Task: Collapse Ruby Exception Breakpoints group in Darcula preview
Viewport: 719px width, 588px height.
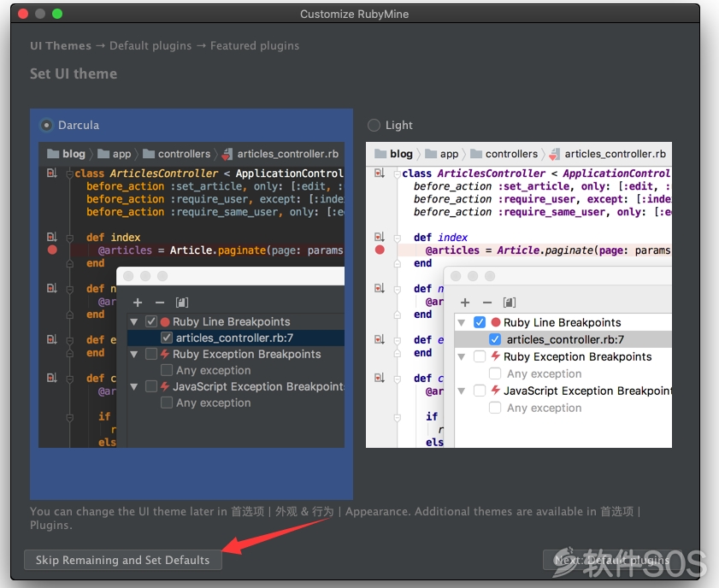Action: point(134,355)
